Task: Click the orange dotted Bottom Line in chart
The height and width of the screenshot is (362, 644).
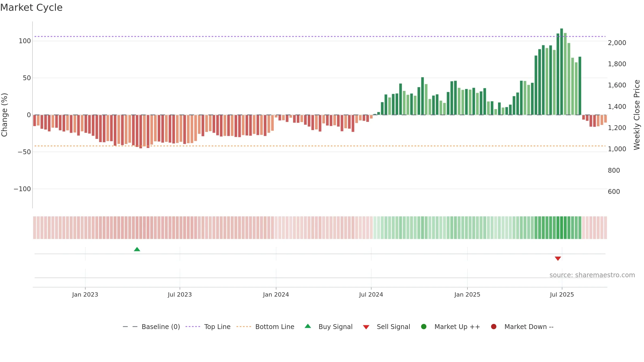Action: click(320, 146)
